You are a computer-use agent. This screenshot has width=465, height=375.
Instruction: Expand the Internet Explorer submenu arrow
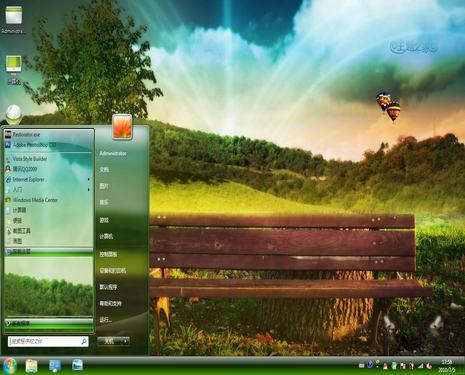[x=89, y=179]
